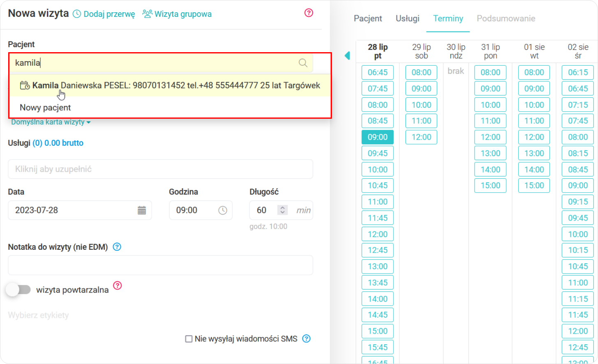Choose the 12:00 slot on 29 lip
This screenshot has width=598, height=364.
pyautogui.click(x=422, y=137)
